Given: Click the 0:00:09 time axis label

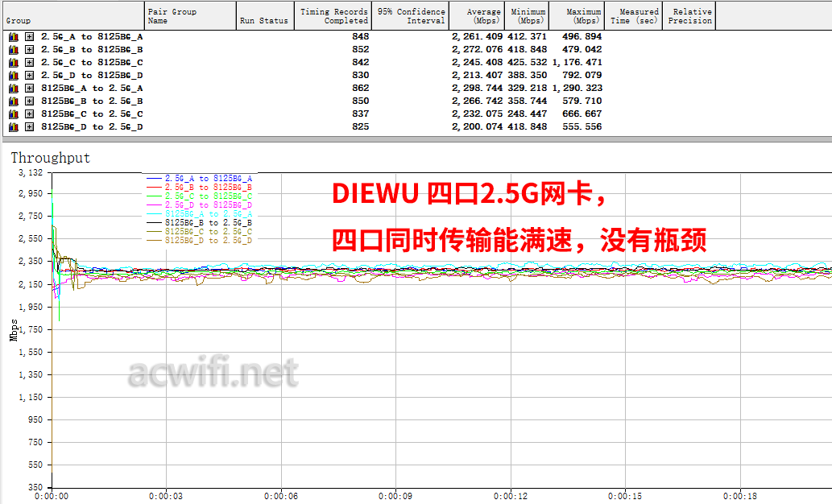Looking at the screenshot, I should (395, 497).
